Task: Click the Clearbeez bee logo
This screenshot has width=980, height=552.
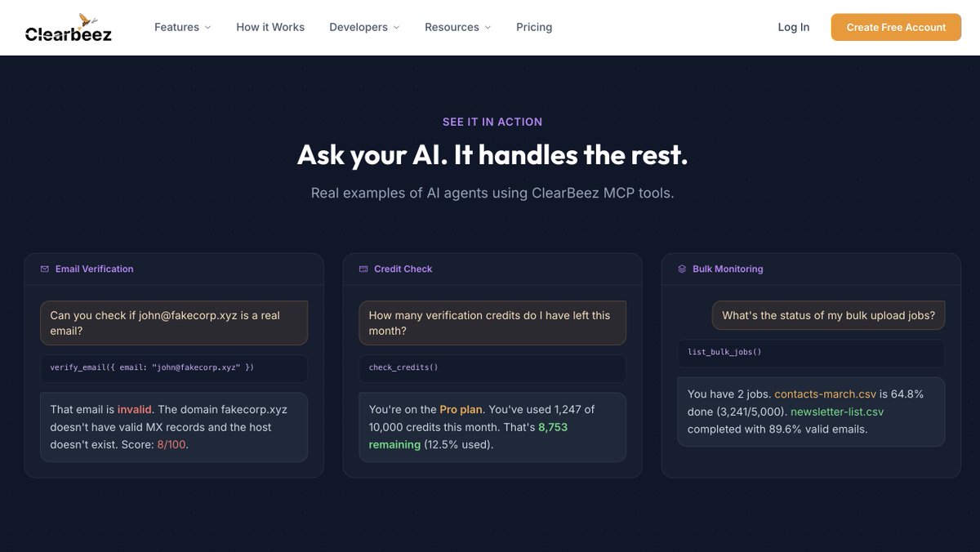Action: [x=69, y=27]
